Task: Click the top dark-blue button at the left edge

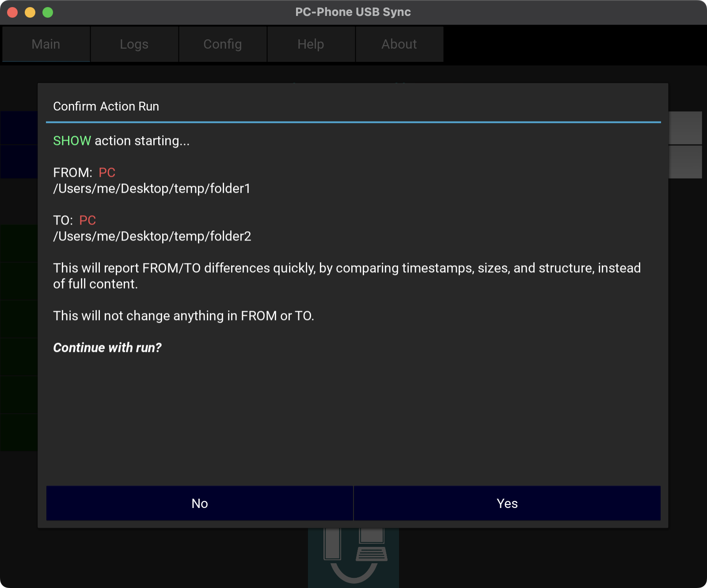Action: pos(19,128)
